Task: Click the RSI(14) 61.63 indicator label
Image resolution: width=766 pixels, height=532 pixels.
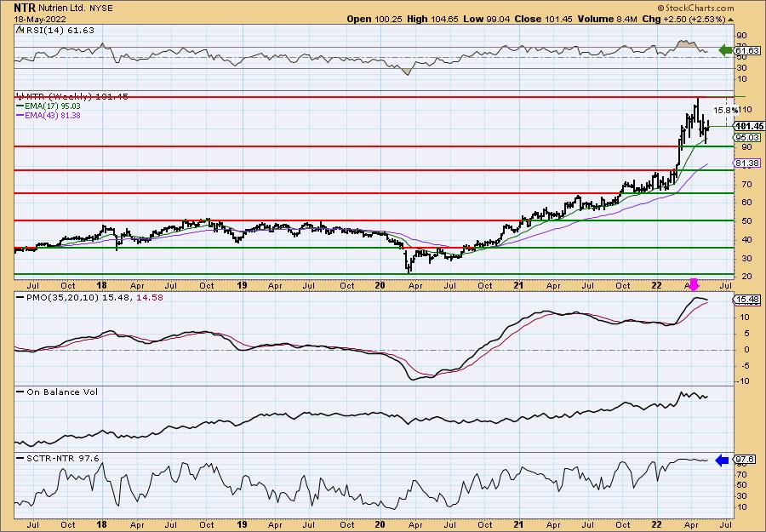Action: pyautogui.click(x=59, y=31)
